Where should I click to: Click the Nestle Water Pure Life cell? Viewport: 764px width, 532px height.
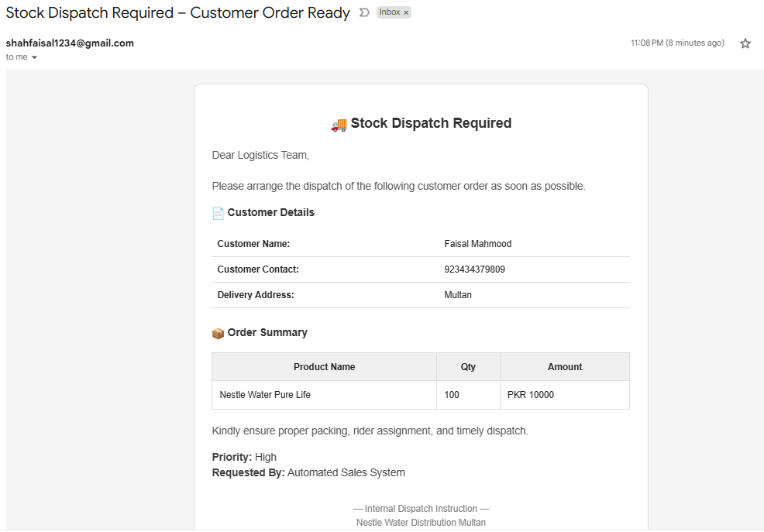coord(265,395)
